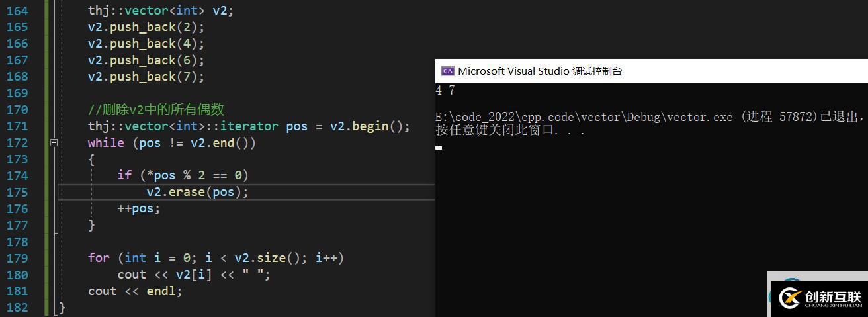The width and height of the screenshot is (868, 317).
Task: Click line number 164 in the gutter
Action: coord(17,11)
